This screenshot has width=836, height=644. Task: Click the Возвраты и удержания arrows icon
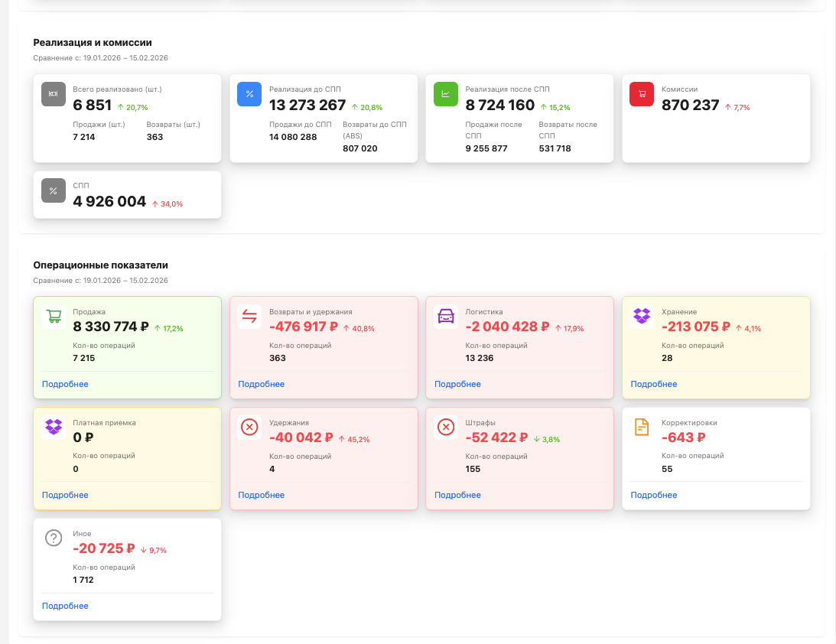pos(249,316)
